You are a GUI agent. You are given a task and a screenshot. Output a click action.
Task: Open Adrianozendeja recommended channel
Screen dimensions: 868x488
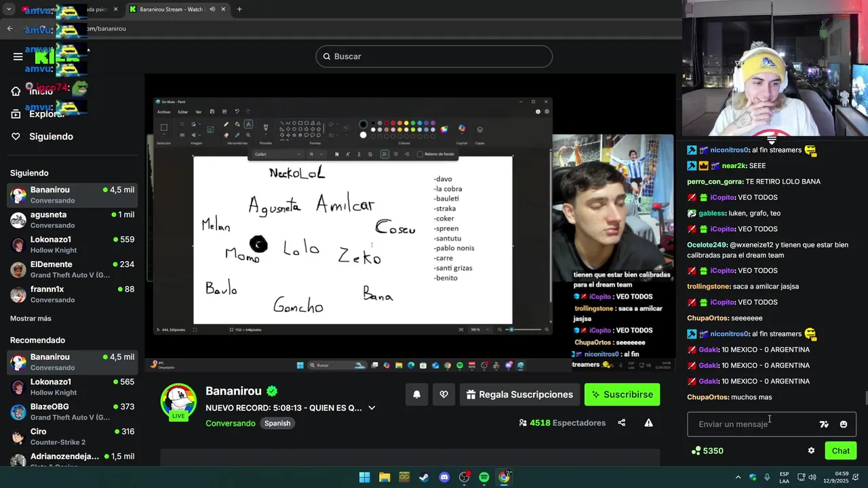(73, 460)
